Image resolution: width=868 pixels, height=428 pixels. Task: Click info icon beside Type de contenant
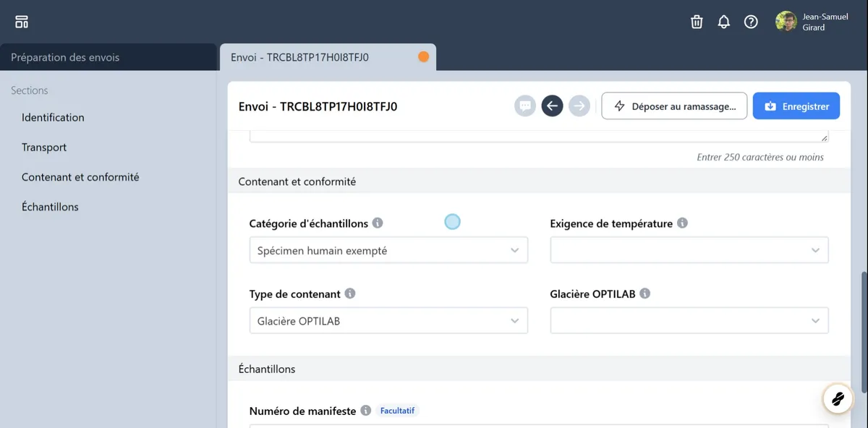tap(350, 294)
